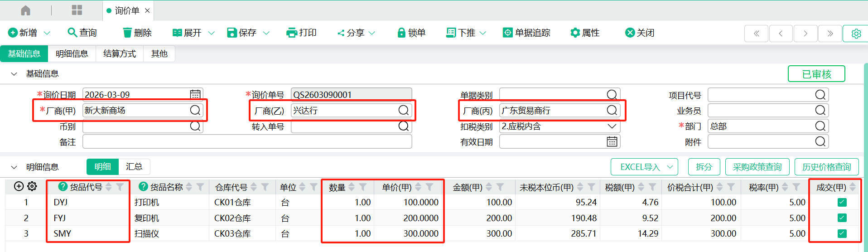868x252 pixels.
Task: Click the 历史价格查询 button
Action: point(826,167)
